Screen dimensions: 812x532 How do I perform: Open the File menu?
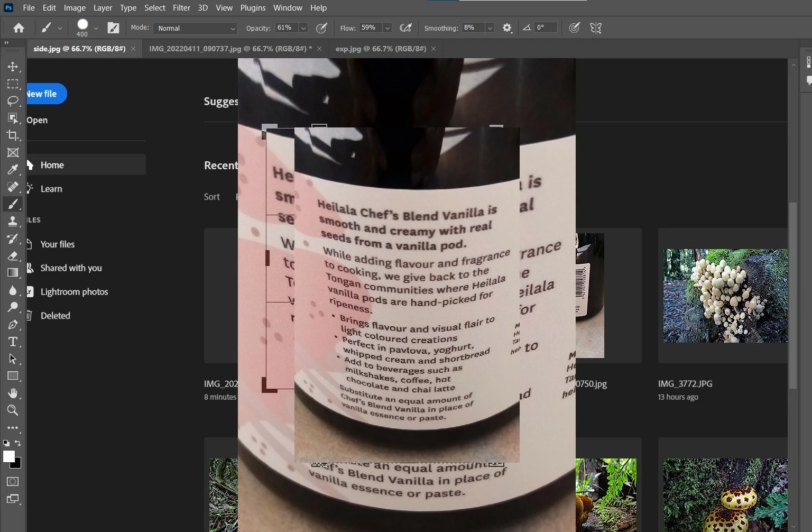click(x=29, y=8)
